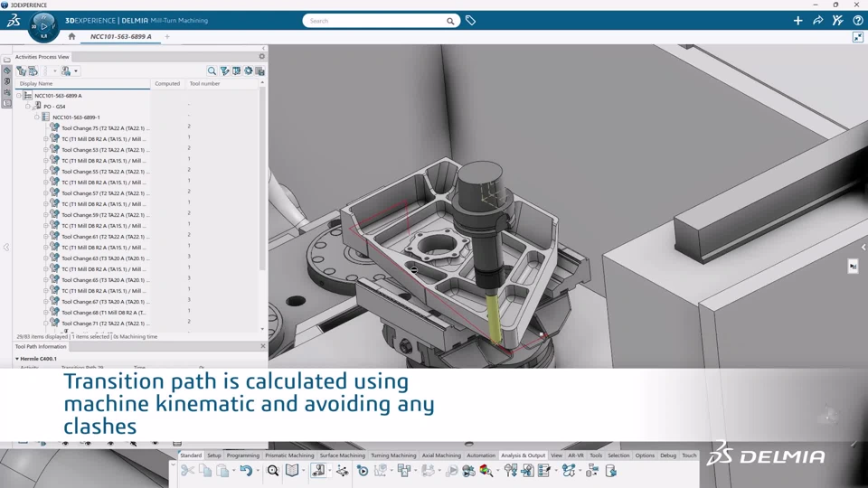Screen dimensions: 868x488
Task: Click the last document export toolbar icon
Action: 610,471
